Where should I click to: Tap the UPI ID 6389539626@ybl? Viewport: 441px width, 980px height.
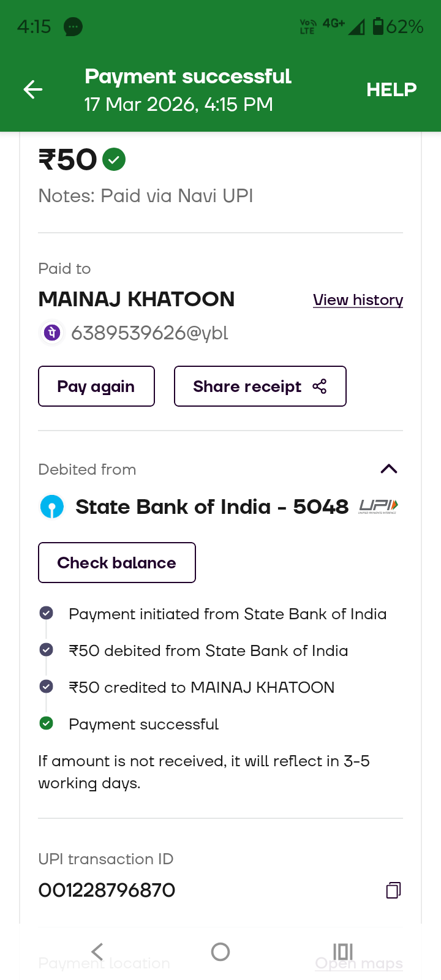[149, 333]
